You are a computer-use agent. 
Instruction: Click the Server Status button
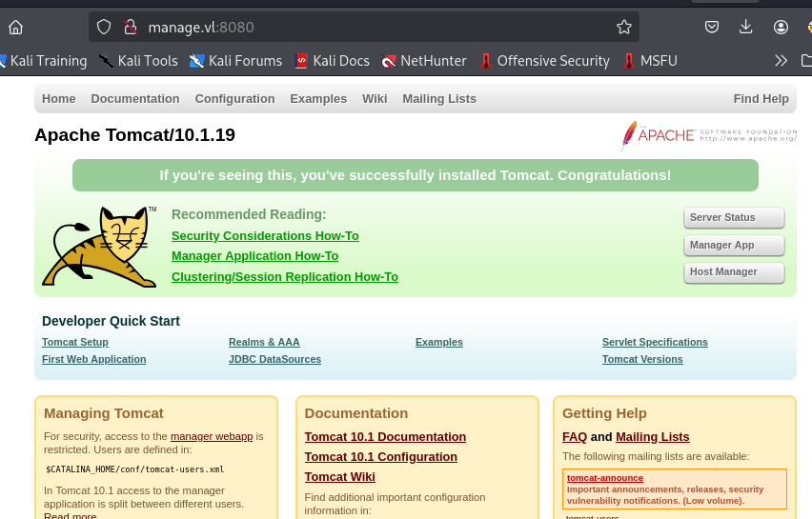coord(733,218)
